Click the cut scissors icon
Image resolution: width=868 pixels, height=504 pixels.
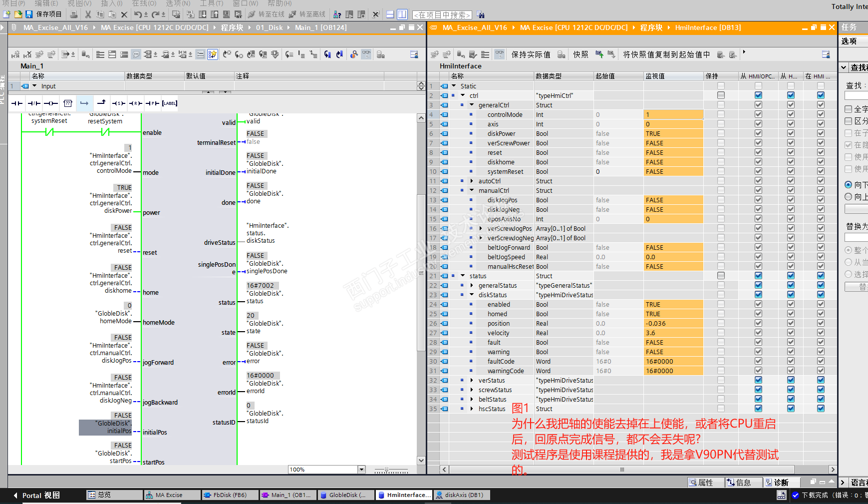[x=88, y=14]
